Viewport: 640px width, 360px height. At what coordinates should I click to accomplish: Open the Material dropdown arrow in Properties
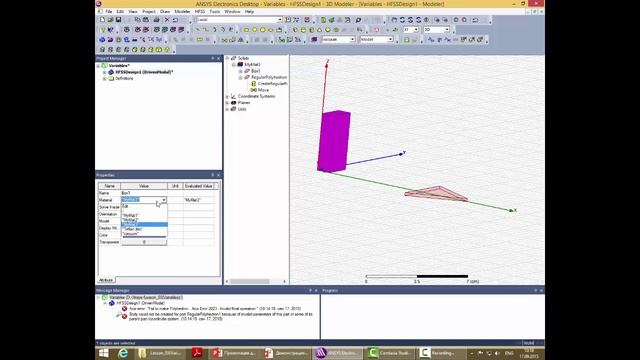point(164,200)
